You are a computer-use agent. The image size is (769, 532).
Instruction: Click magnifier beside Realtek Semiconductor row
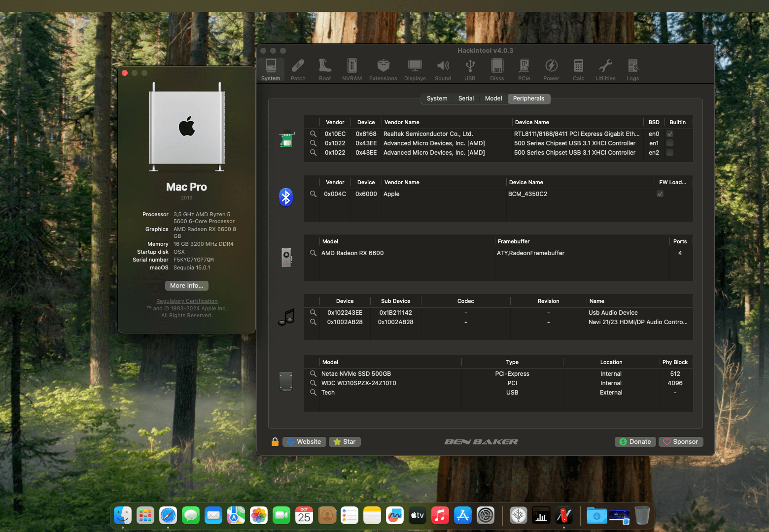pyautogui.click(x=313, y=134)
